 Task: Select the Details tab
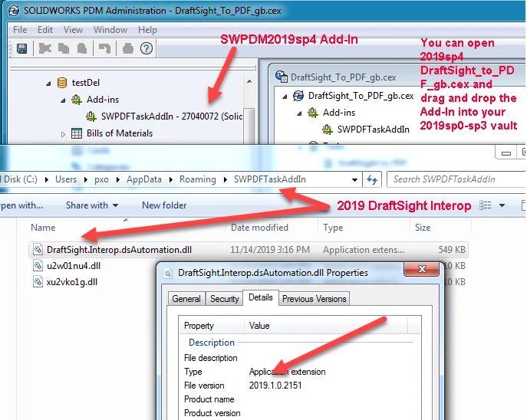[x=261, y=297]
